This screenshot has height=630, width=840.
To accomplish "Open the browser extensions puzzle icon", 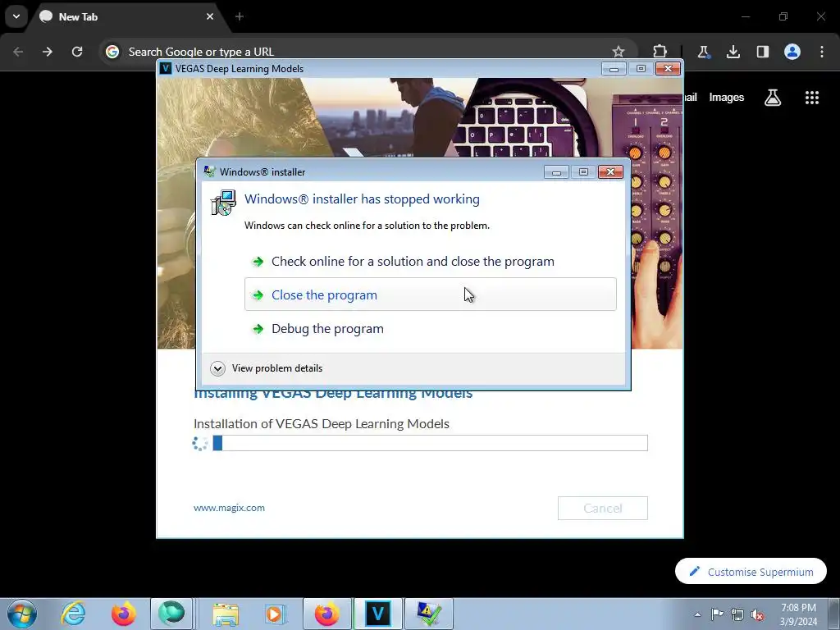I will point(660,52).
